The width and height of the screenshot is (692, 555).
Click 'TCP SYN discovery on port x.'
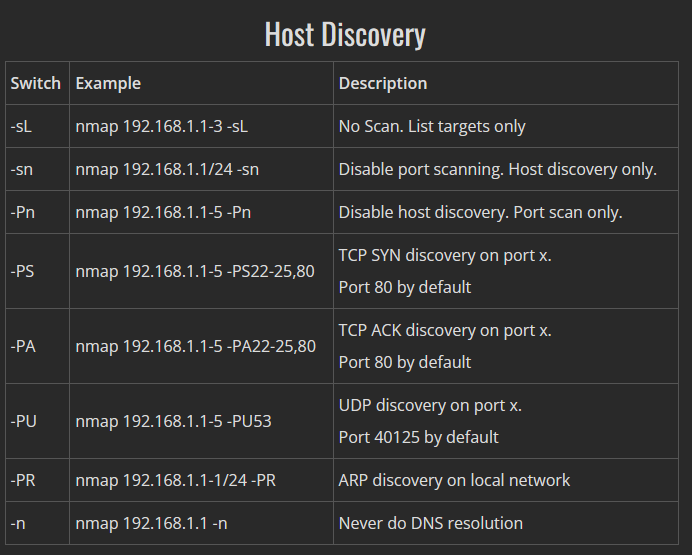(x=445, y=255)
